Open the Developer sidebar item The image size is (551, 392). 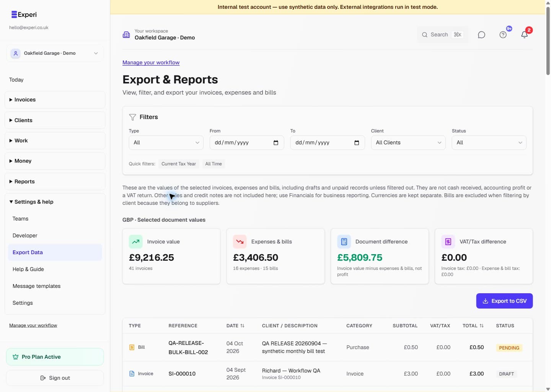(55, 235)
